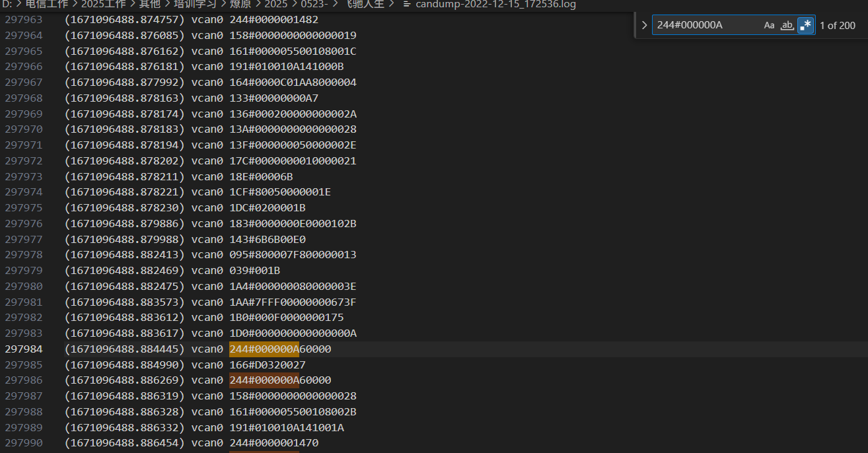Open the 2025工作 breadcrumb folder

[x=102, y=5]
